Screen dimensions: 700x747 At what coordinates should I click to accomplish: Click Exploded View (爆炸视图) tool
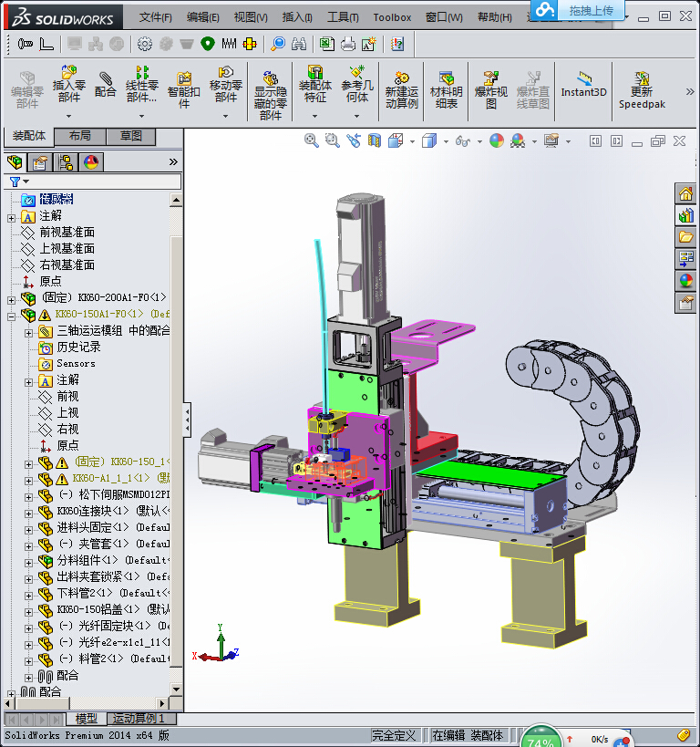491,89
